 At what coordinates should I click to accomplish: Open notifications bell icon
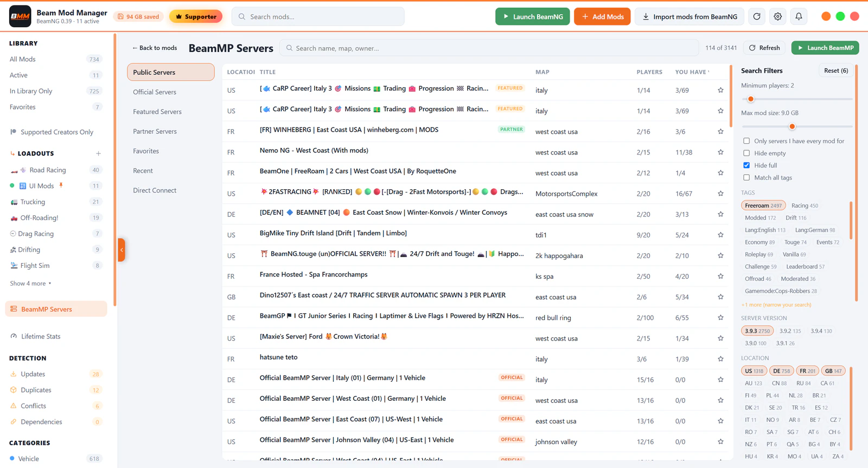799,17
